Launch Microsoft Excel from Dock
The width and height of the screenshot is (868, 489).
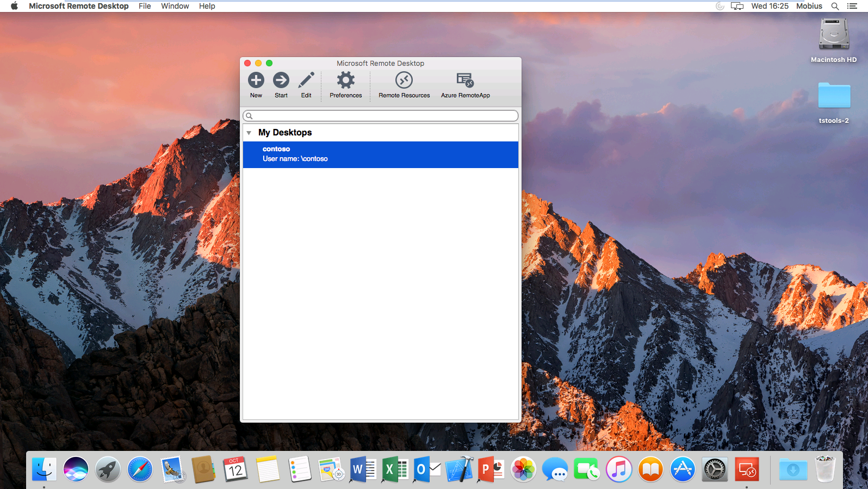tap(395, 469)
